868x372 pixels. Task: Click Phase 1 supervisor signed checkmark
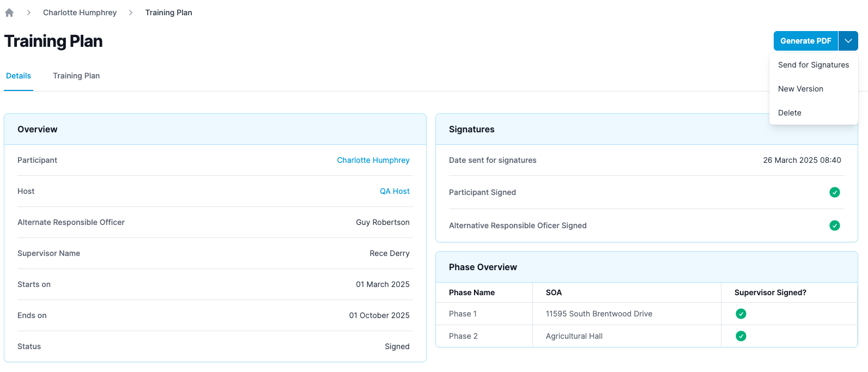(740, 314)
